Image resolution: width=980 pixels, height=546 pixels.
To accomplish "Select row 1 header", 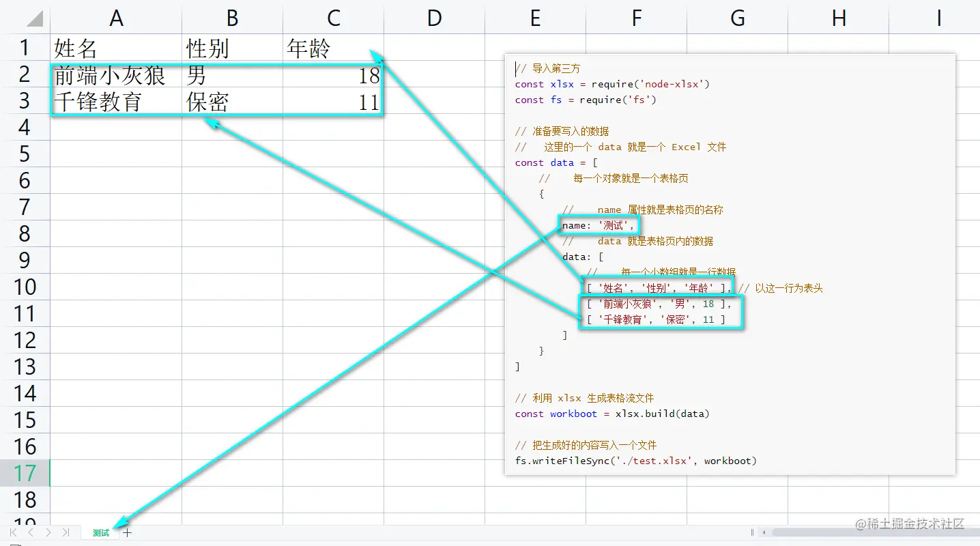I will click(25, 48).
